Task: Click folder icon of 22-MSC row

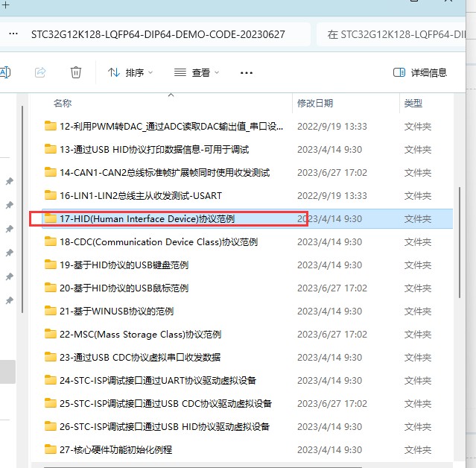Action: [x=51, y=334]
